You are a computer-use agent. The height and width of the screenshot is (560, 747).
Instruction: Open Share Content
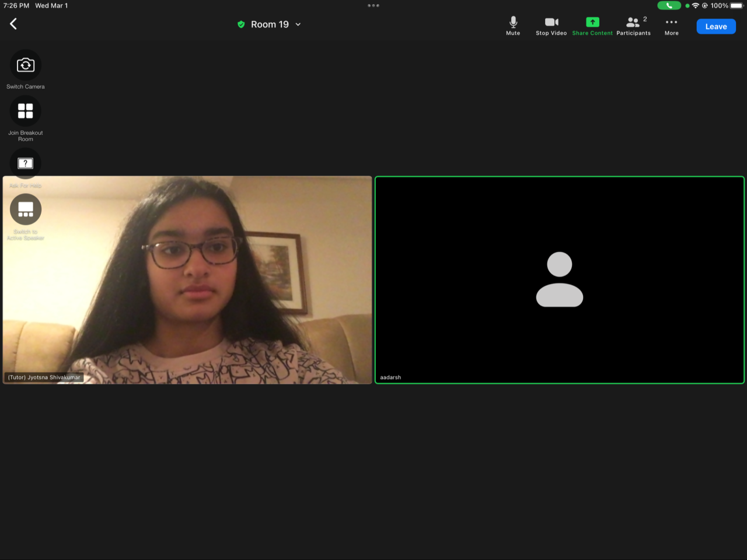point(592,26)
